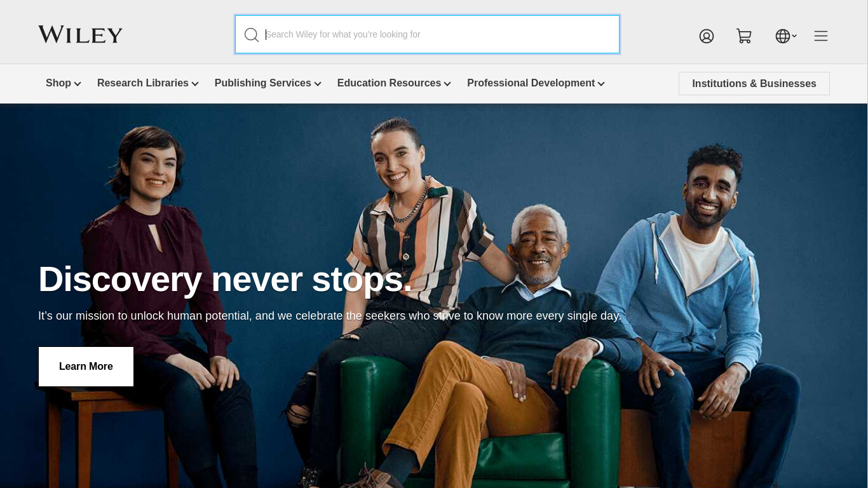Click the Learn More button
Viewport: 868px width, 488px height.
tap(86, 367)
